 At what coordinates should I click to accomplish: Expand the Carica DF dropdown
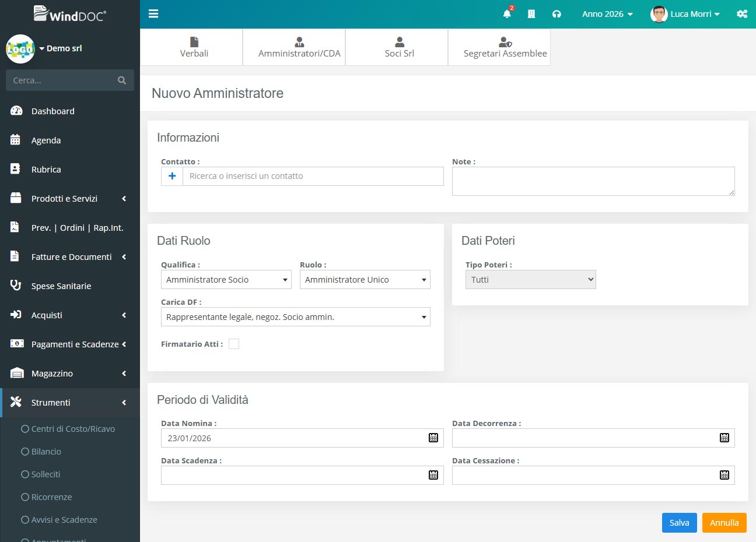[295, 317]
